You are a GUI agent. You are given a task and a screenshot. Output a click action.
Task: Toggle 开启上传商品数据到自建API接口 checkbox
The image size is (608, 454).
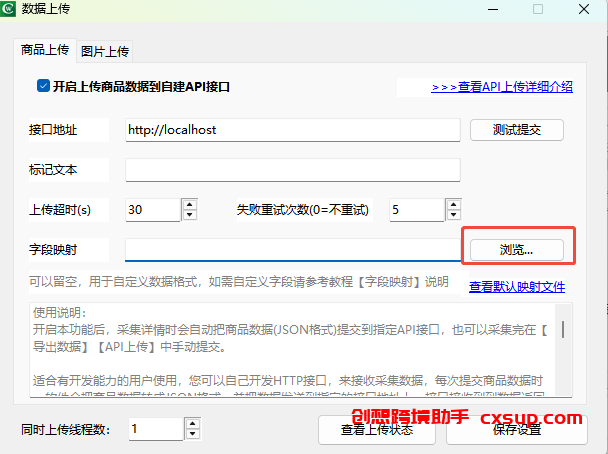pyautogui.click(x=43, y=87)
